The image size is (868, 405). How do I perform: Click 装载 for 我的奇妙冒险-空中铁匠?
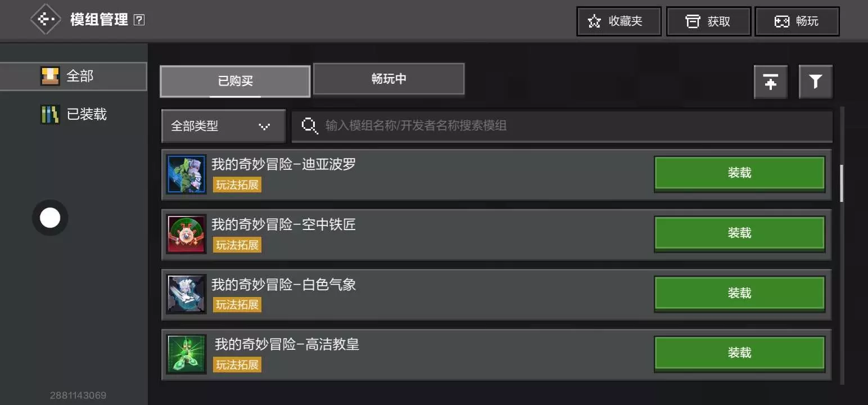tap(739, 233)
